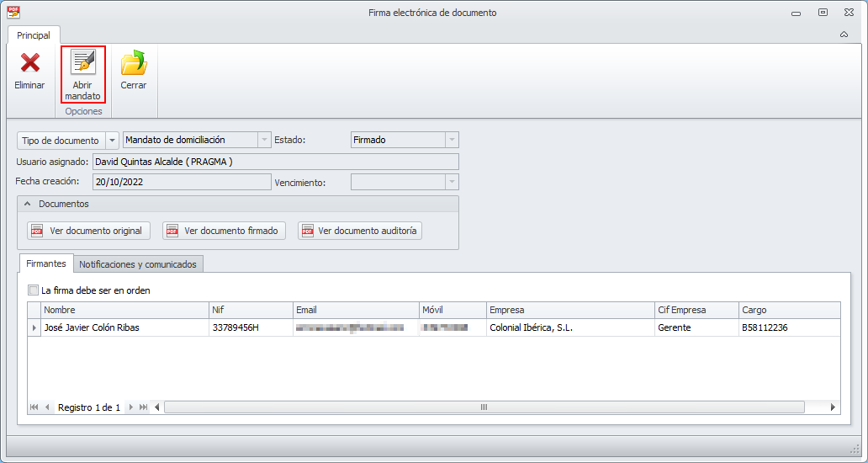The width and height of the screenshot is (868, 463).
Task: Open the Mandato de domiciliación combo box arrow
Action: (264, 140)
